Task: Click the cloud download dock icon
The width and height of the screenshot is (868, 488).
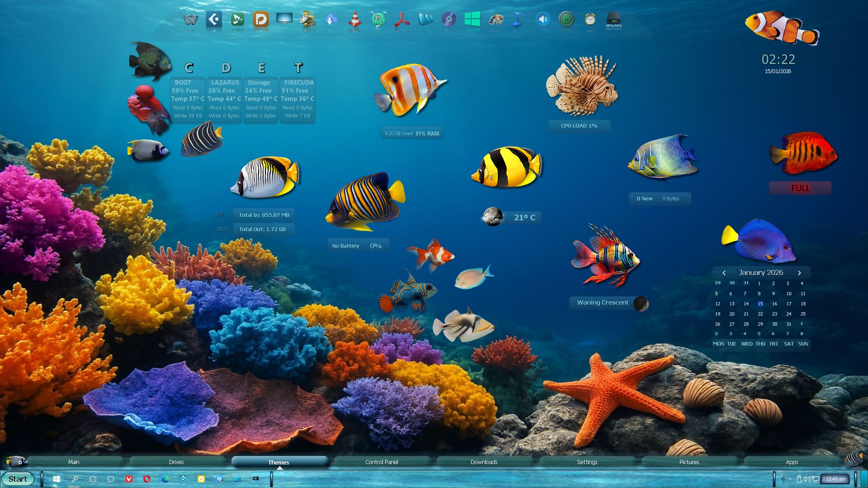Action: tap(331, 19)
